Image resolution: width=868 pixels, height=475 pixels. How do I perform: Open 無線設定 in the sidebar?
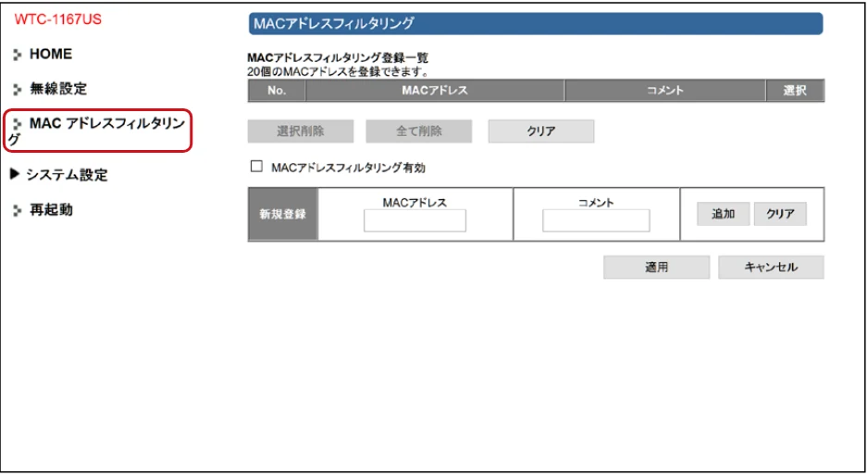pyautogui.click(x=58, y=89)
